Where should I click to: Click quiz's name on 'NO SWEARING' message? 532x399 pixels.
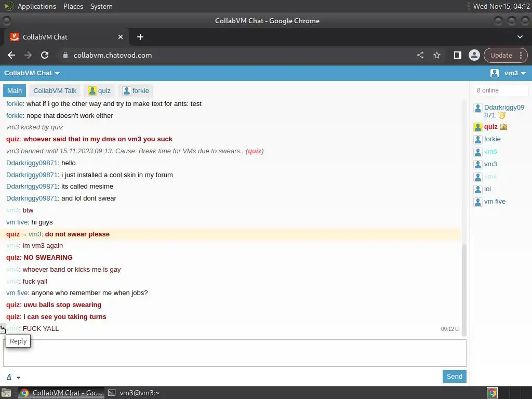tap(13, 258)
